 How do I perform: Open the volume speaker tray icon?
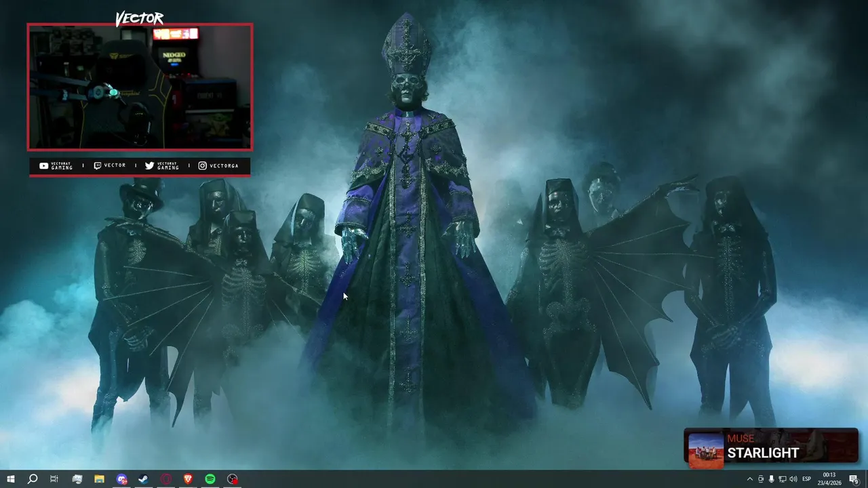pyautogui.click(x=793, y=479)
